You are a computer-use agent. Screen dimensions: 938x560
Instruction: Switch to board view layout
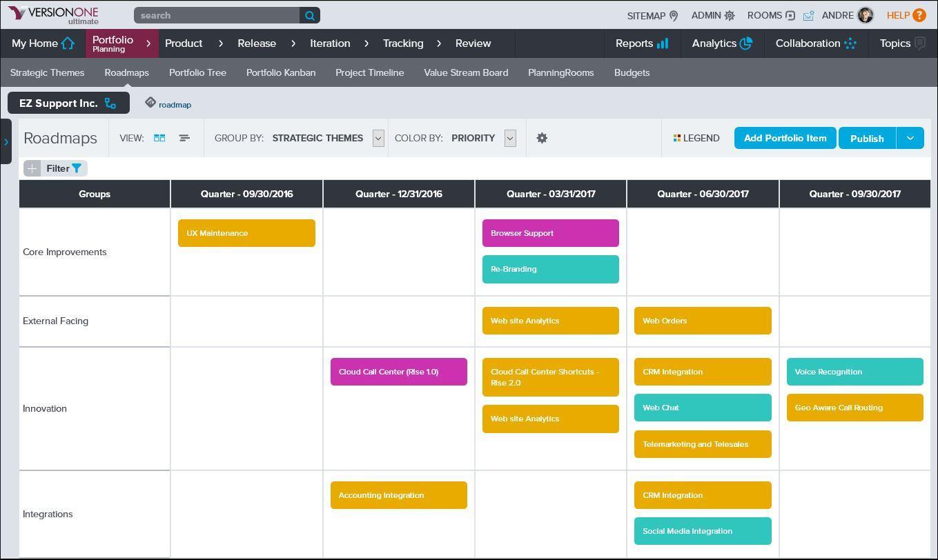click(x=159, y=138)
